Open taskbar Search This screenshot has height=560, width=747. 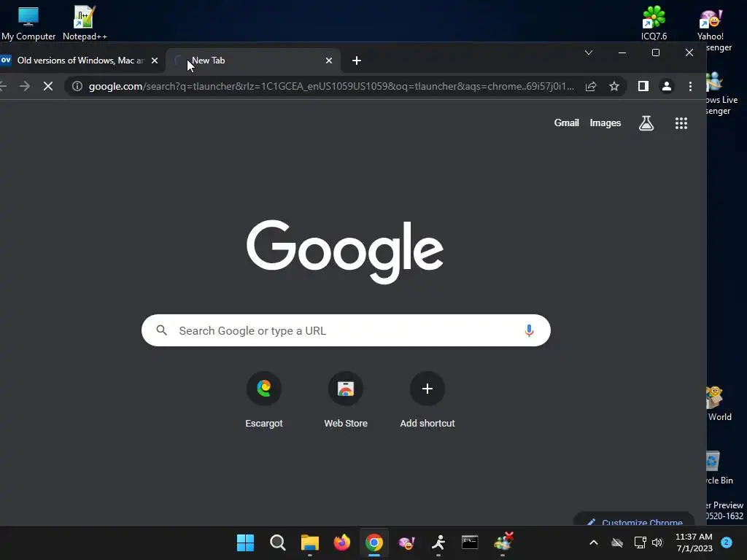coord(277,542)
